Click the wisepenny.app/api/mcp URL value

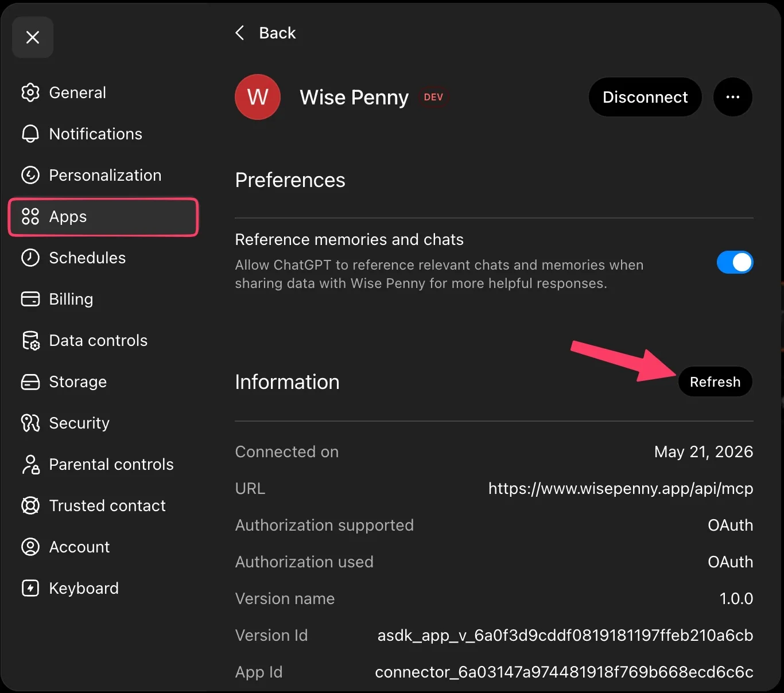[620, 488]
